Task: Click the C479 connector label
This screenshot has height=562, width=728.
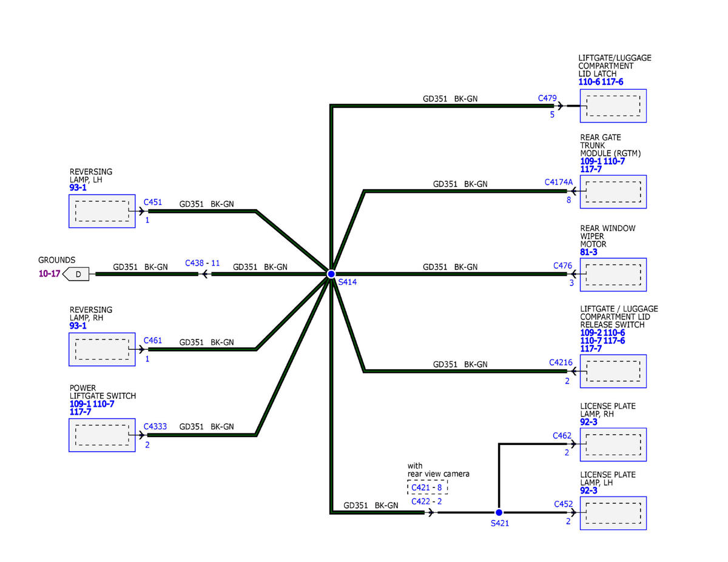Action: point(547,97)
